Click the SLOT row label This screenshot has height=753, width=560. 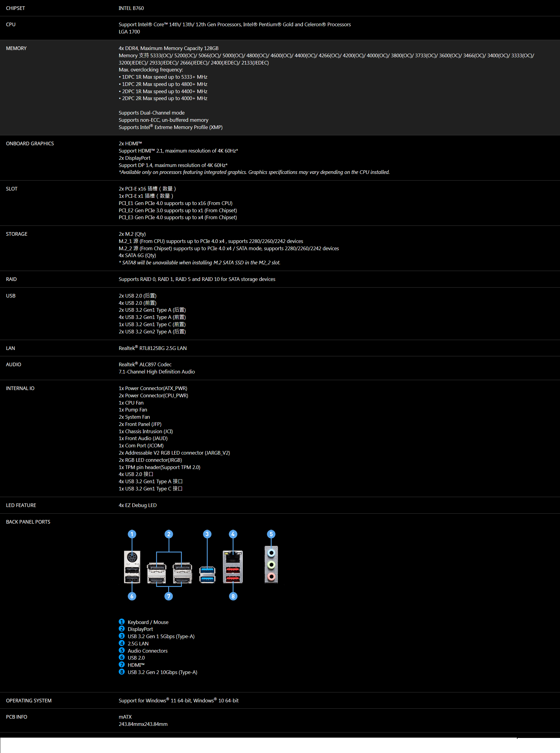11,189
